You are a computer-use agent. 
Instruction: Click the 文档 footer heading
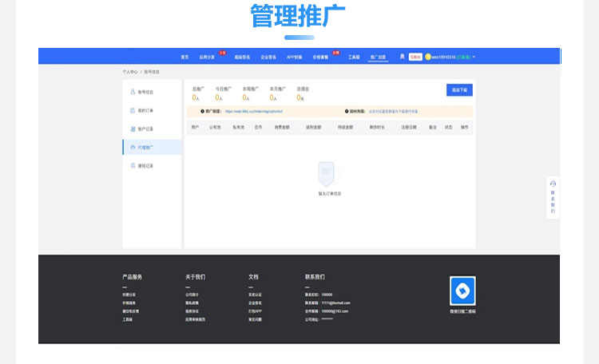(x=253, y=277)
